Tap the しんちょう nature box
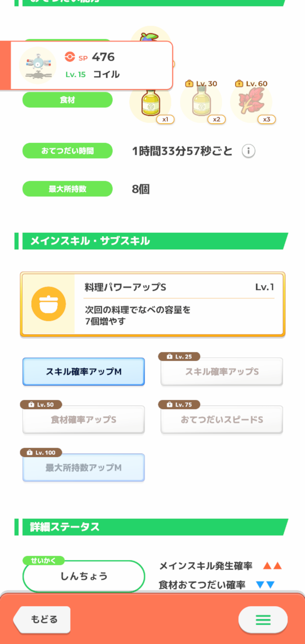The height and width of the screenshot is (644, 305). [x=83, y=576]
